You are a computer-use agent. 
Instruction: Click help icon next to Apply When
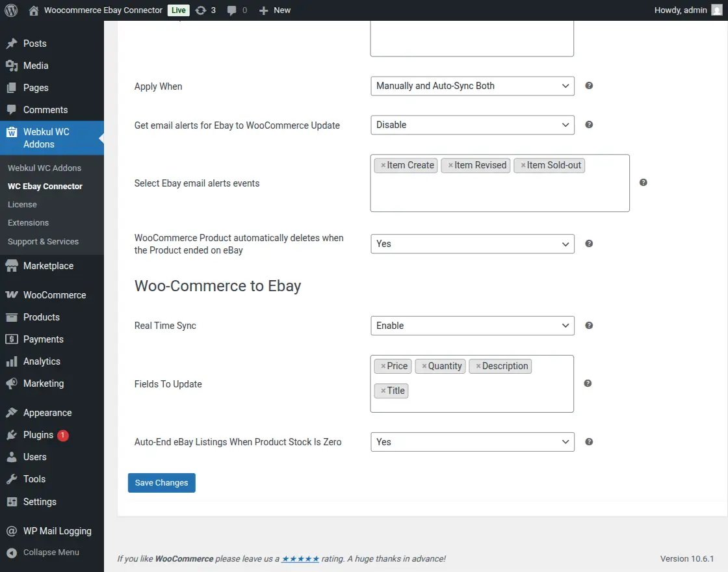click(589, 85)
